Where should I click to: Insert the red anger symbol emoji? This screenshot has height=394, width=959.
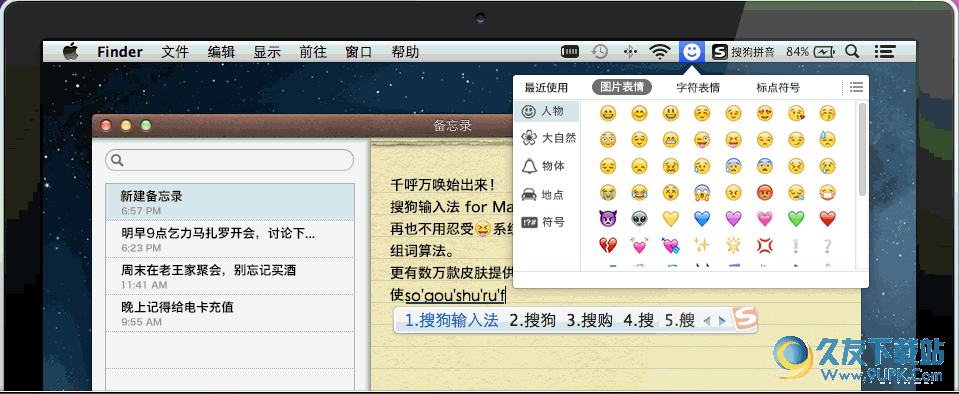(x=765, y=245)
